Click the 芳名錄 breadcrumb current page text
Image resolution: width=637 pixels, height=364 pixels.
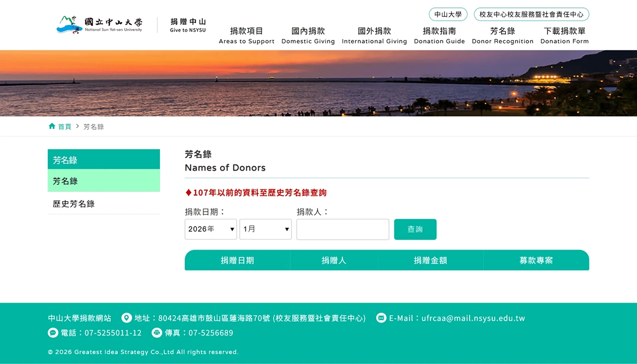94,127
